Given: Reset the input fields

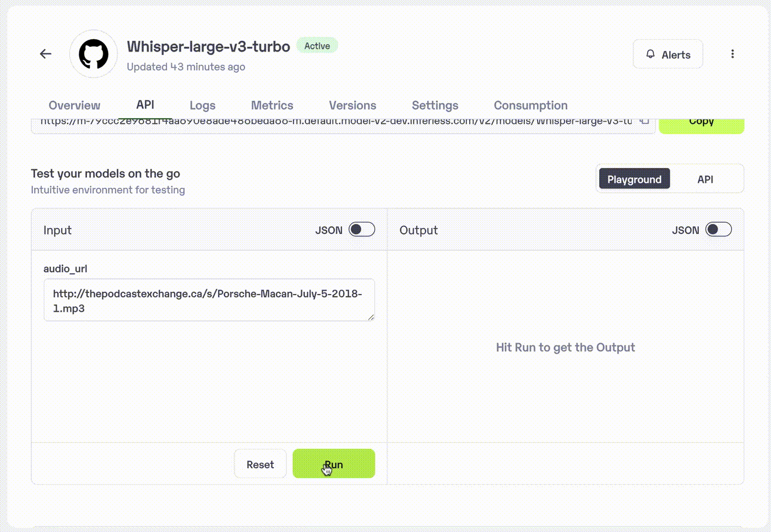Looking at the screenshot, I should 260,464.
